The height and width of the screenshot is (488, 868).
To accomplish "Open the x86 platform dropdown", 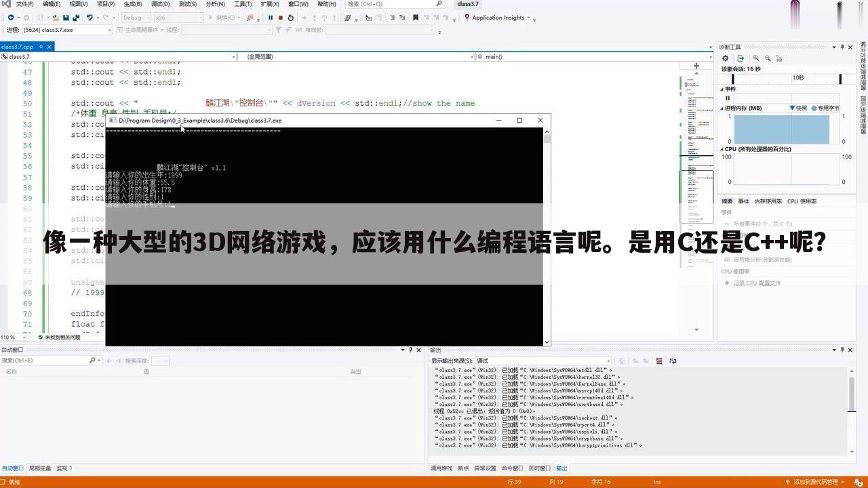I will [178, 18].
